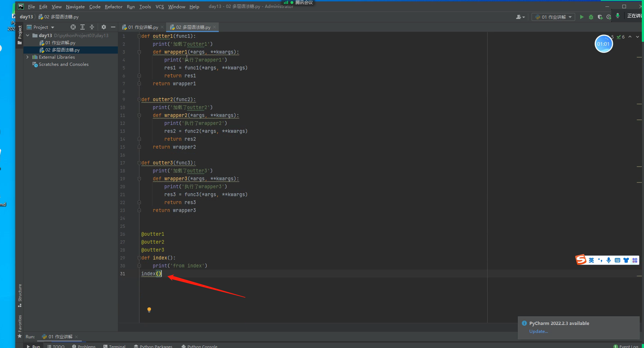
Task: Toggle the Project tool window side tab
Action: (x=20, y=35)
